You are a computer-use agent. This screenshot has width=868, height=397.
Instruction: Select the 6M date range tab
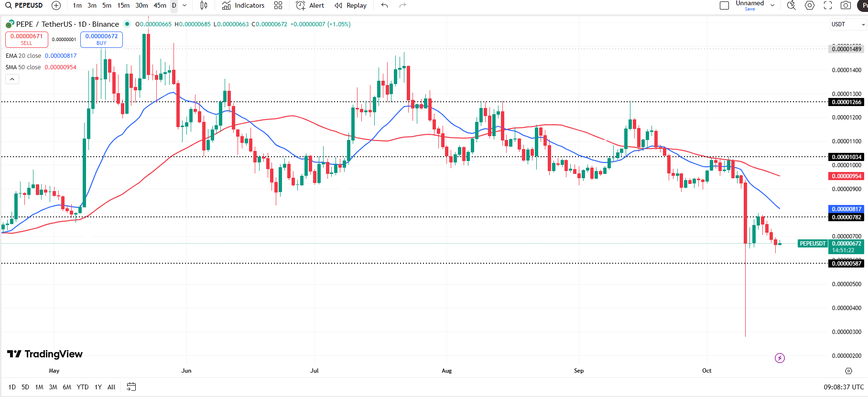coord(67,387)
